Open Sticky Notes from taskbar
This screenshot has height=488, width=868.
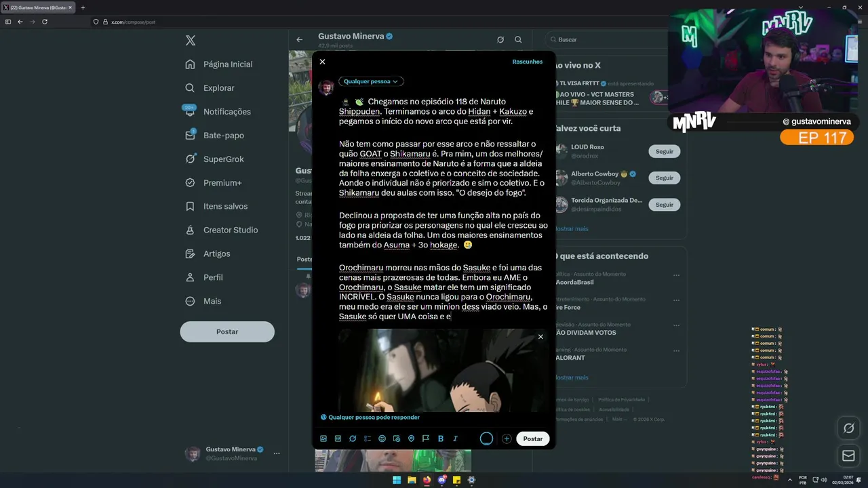(x=457, y=480)
